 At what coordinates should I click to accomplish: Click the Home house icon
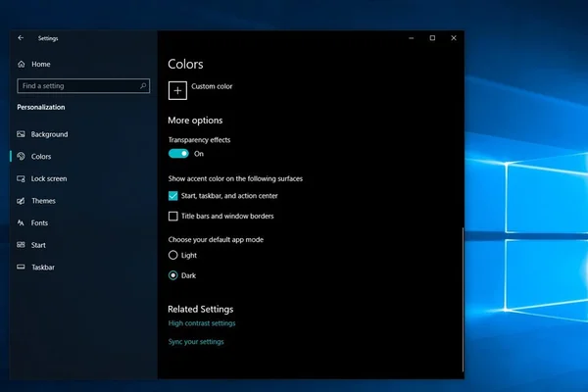pos(22,64)
